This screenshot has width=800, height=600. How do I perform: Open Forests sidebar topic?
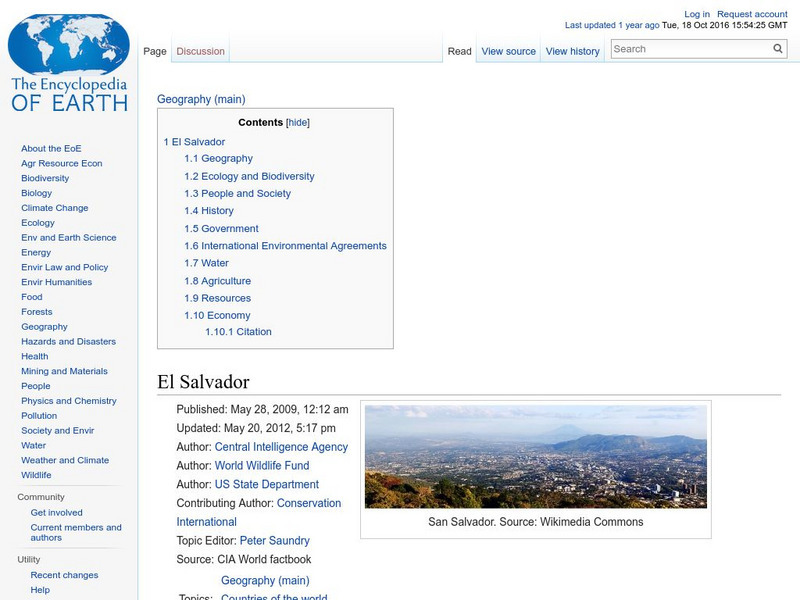37,311
